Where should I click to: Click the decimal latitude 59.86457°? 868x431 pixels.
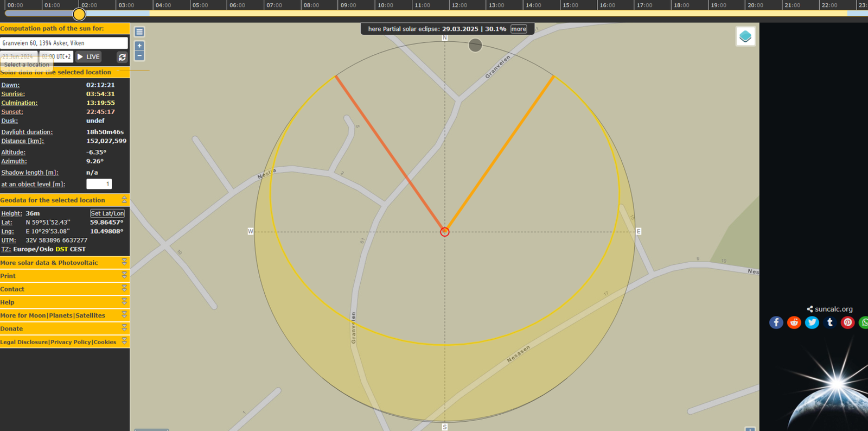tap(107, 223)
